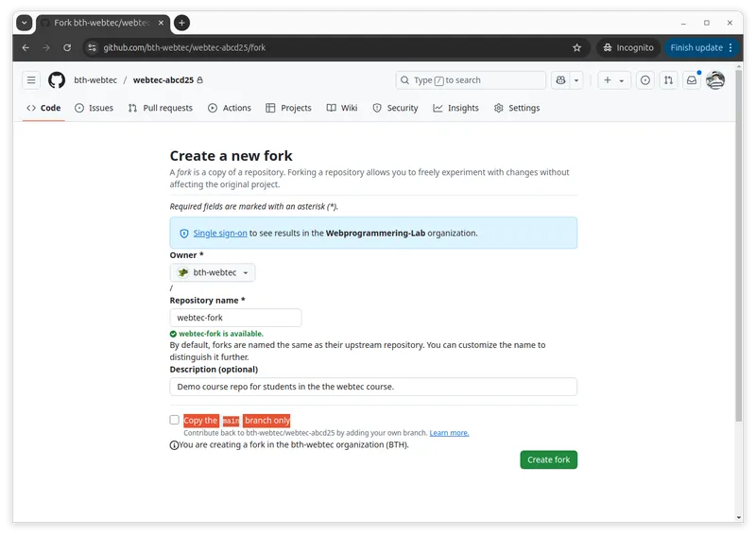Screen dimensions: 756x537
Task: Open the user avatar menu
Action: [715, 80]
